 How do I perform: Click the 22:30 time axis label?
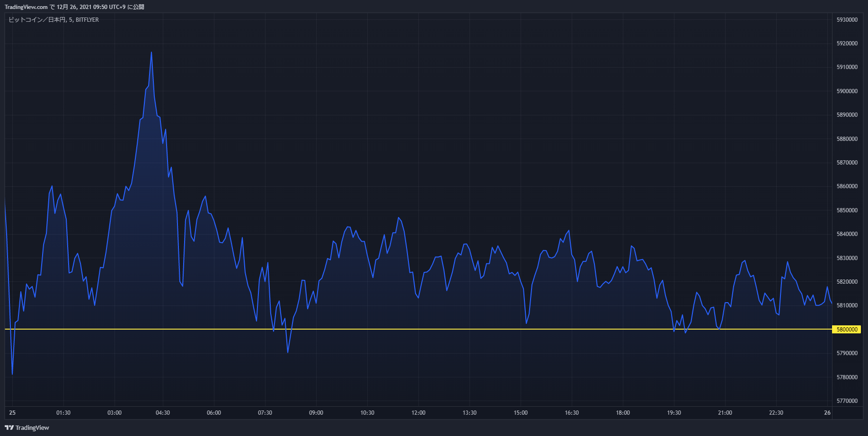776,413
